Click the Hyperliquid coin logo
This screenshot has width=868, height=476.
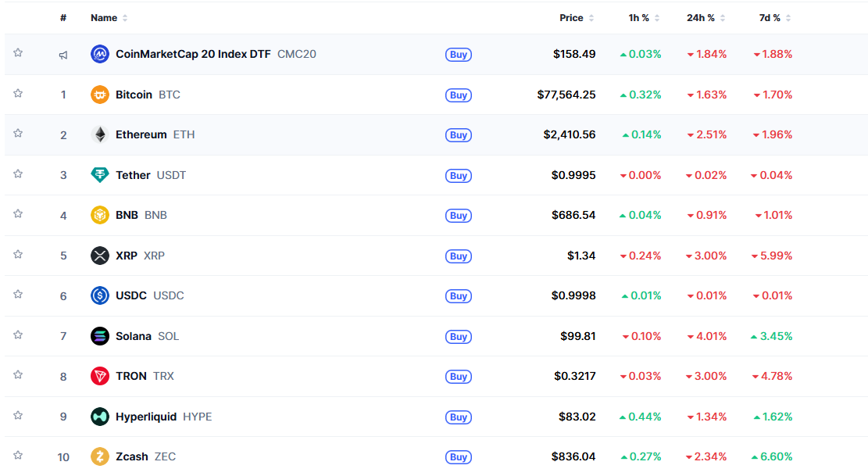pos(100,417)
